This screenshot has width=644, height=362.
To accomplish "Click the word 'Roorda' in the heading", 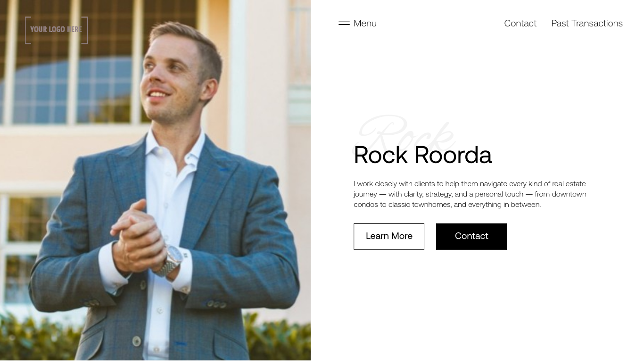I will click(453, 155).
